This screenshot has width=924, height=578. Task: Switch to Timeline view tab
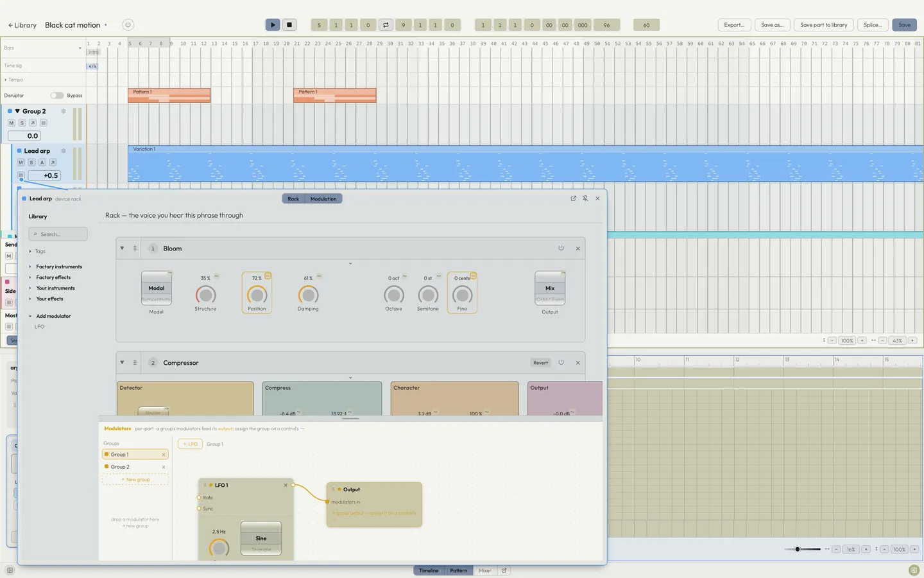pyautogui.click(x=429, y=570)
